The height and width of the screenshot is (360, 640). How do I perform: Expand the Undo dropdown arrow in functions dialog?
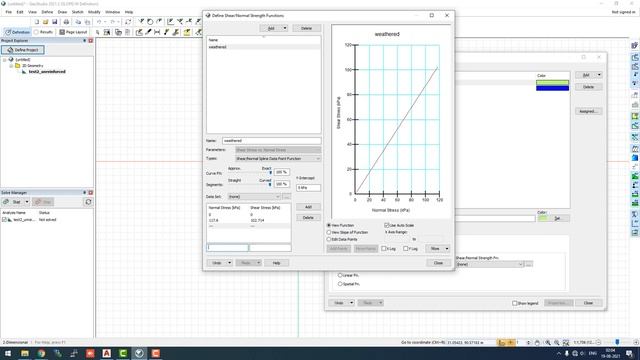(229, 263)
